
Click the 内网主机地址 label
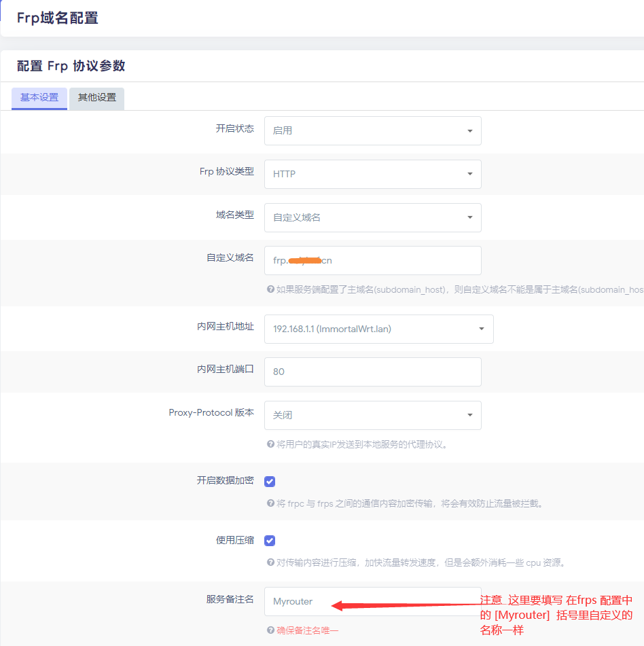[225, 326]
